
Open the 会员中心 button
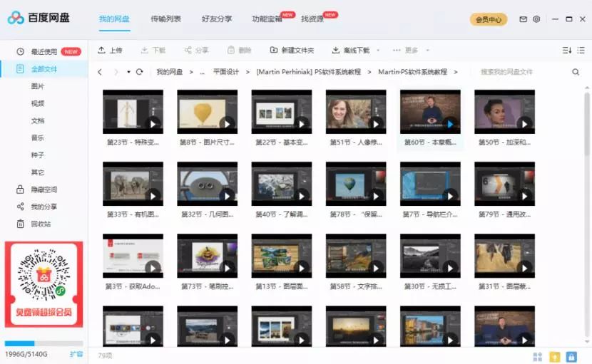coord(488,19)
